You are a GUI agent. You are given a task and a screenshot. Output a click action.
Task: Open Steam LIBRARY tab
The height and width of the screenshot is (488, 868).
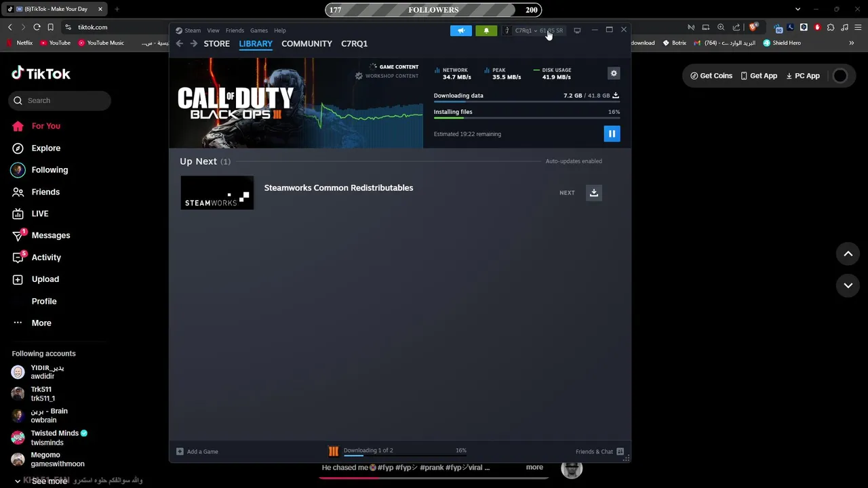pyautogui.click(x=256, y=43)
